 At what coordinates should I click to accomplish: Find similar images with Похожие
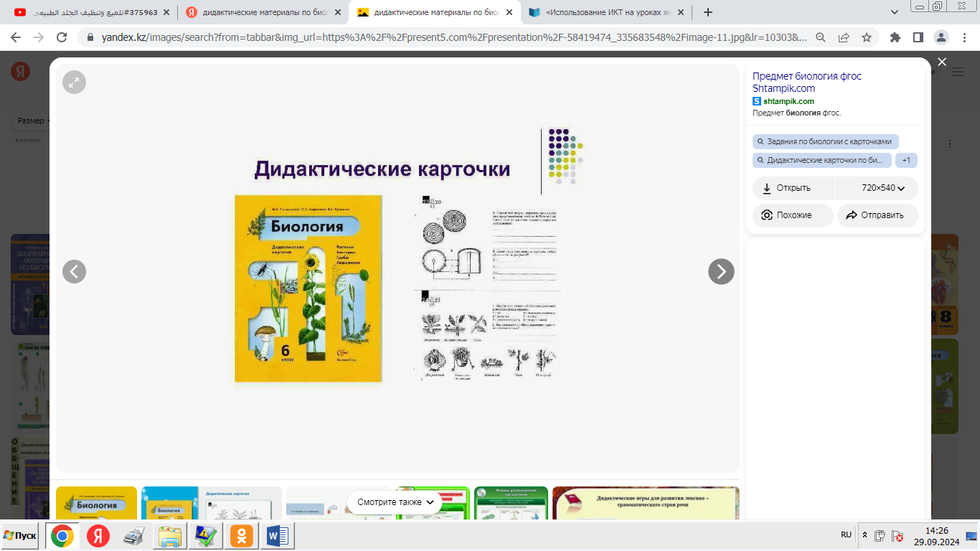(793, 215)
